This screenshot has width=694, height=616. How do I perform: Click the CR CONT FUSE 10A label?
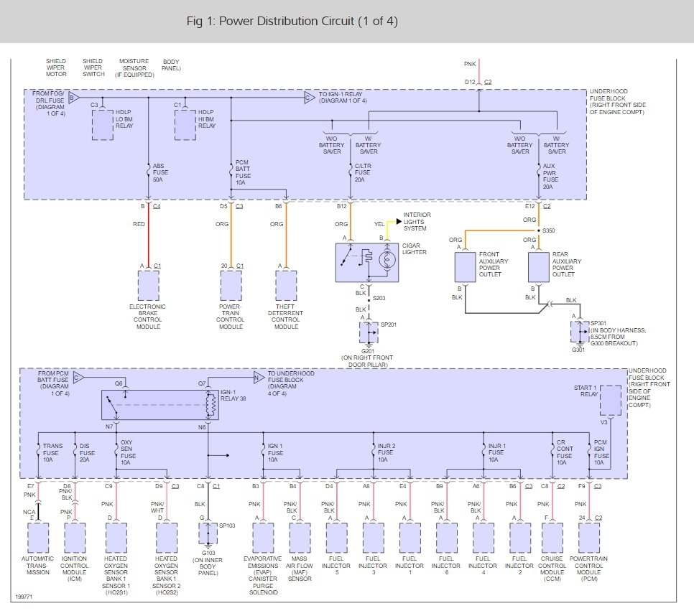click(x=564, y=452)
